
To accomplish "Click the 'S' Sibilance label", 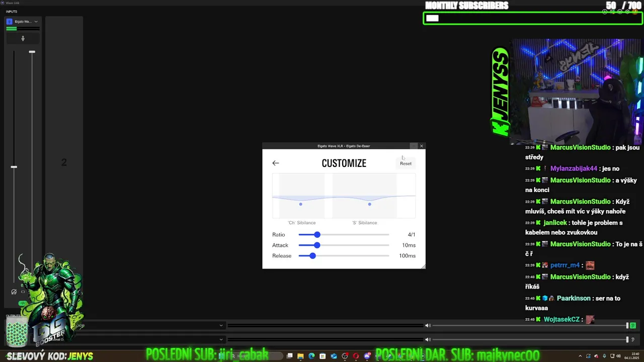I will 365,223.
